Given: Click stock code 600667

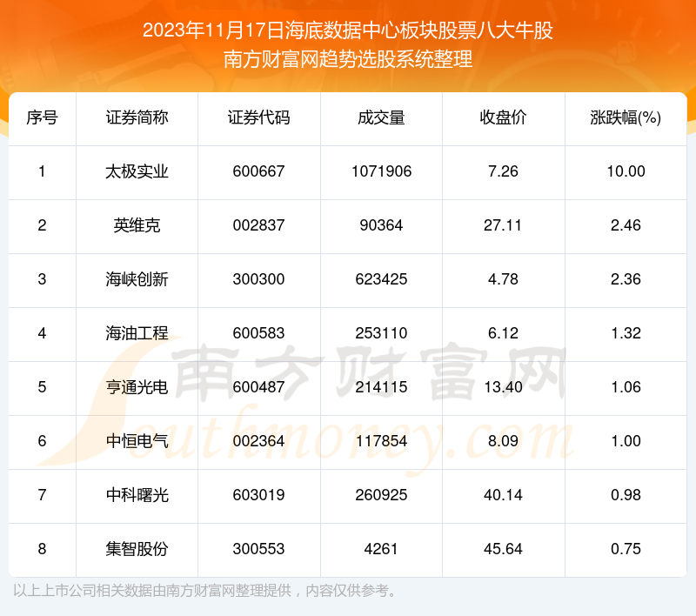Looking at the screenshot, I should click(258, 171).
